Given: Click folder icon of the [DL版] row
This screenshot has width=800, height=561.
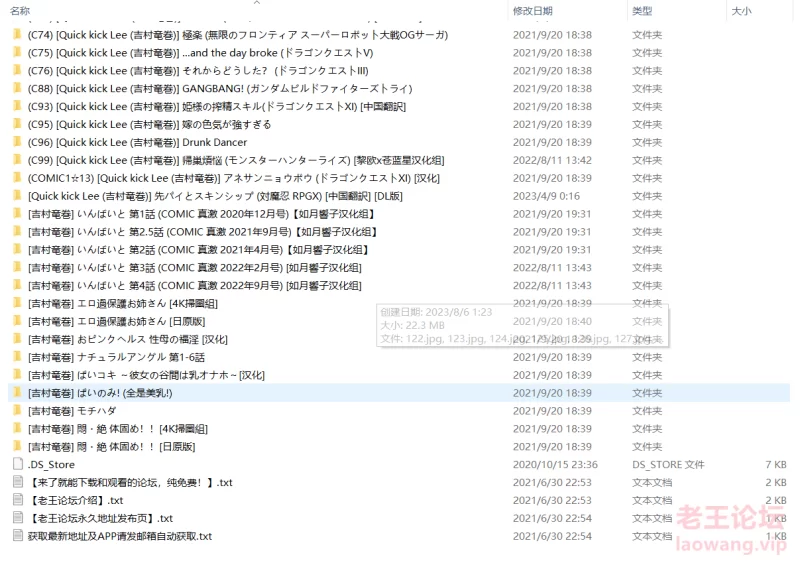Looking at the screenshot, I should click(17, 195).
